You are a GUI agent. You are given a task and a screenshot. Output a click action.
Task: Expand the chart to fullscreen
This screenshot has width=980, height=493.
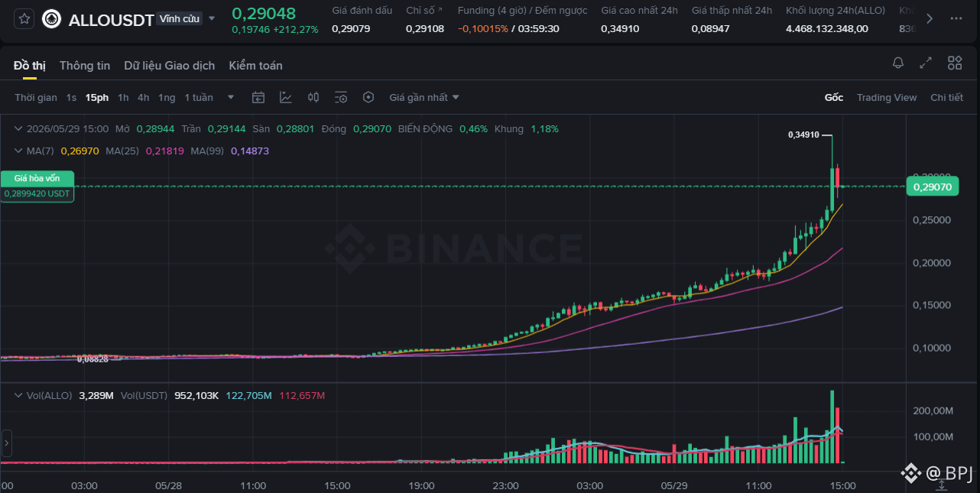click(x=926, y=63)
